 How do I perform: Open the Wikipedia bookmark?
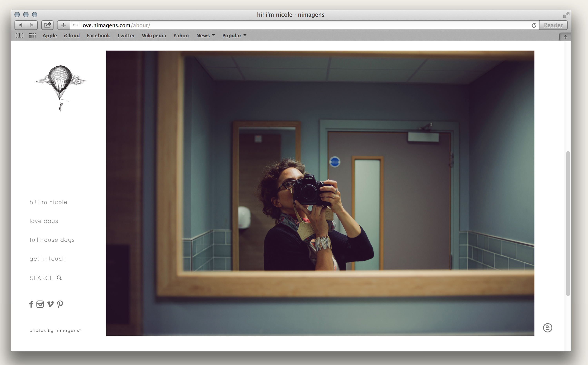point(154,35)
